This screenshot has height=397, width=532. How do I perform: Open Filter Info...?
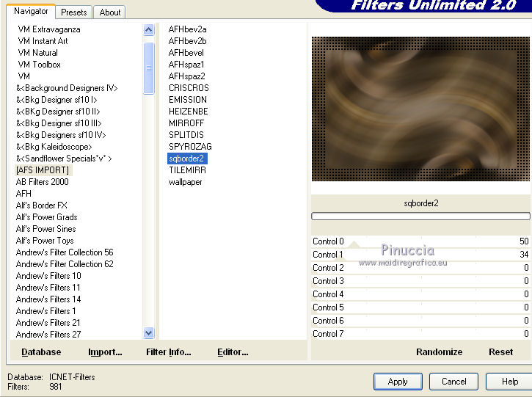point(168,352)
